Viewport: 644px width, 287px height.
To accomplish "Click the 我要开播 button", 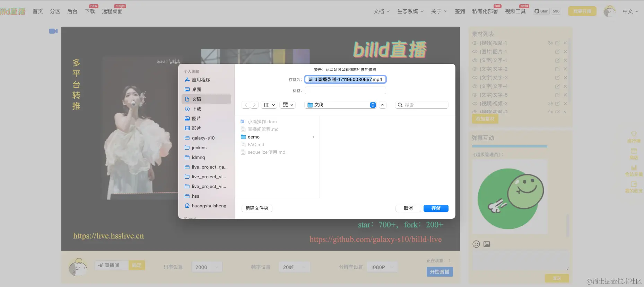I will [582, 11].
